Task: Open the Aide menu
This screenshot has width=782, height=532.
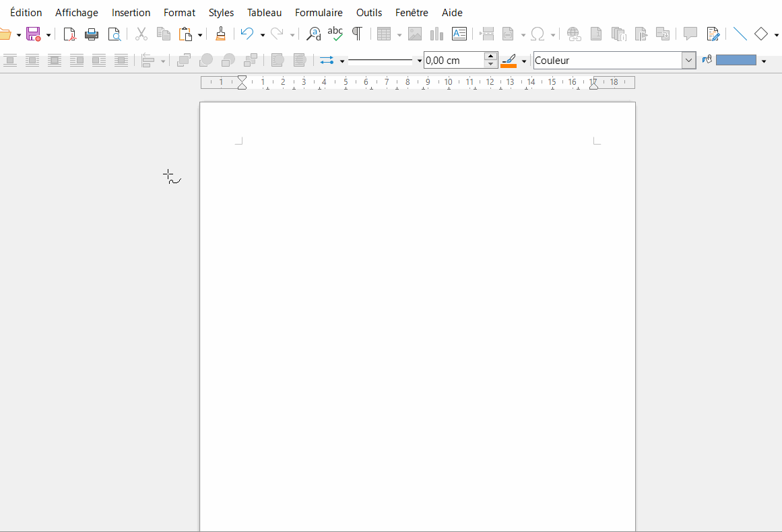Action: click(x=452, y=13)
